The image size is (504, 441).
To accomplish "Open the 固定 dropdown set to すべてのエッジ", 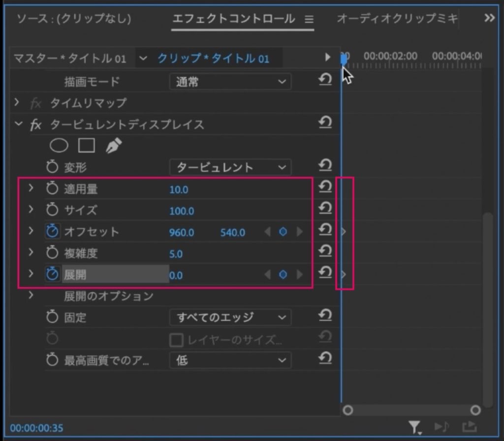I will tap(230, 317).
